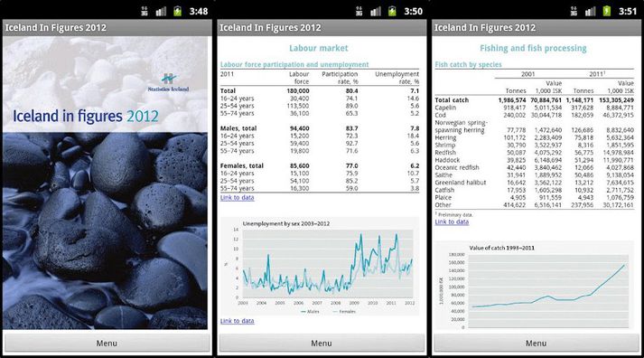Open Link to data below unemployment chart
The height and width of the screenshot is (358, 644).
pos(237,321)
